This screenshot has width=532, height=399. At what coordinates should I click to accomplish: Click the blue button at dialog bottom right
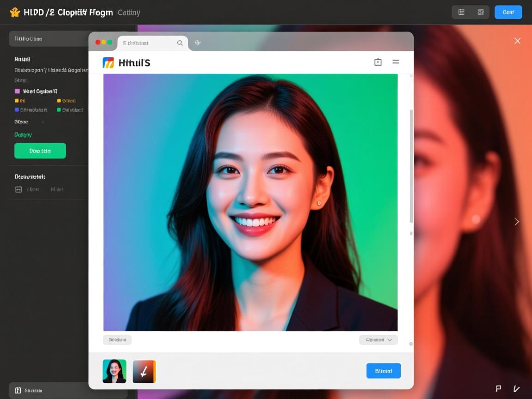(x=383, y=371)
